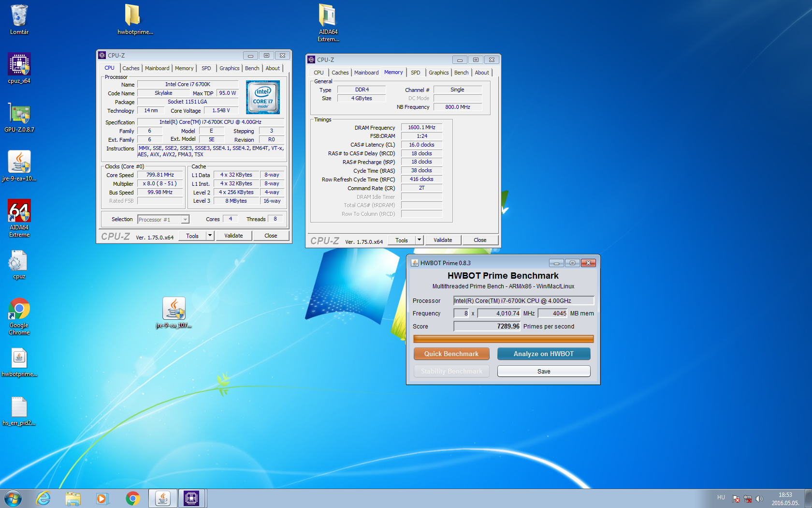Viewport: 812px width, 508px height.
Task: Open the Lomtár recycle bin icon
Action: coord(19,19)
